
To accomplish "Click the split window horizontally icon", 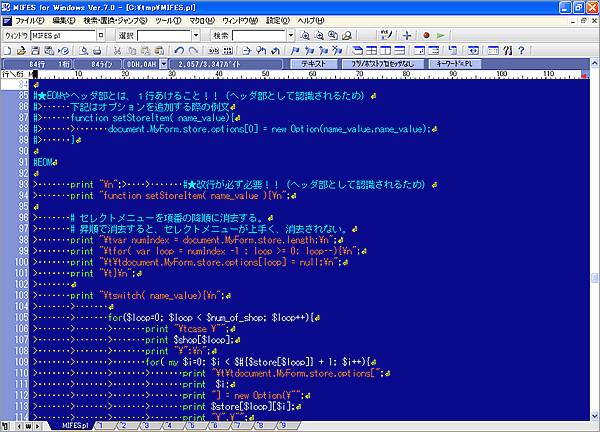I will tap(399, 51).
